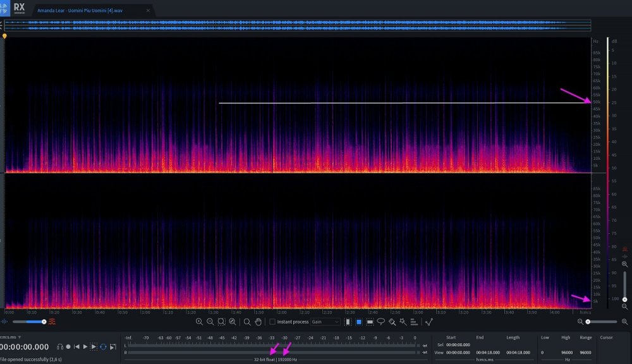
Task: Toggle input monitoring headphones icon
Action: tap(59, 346)
